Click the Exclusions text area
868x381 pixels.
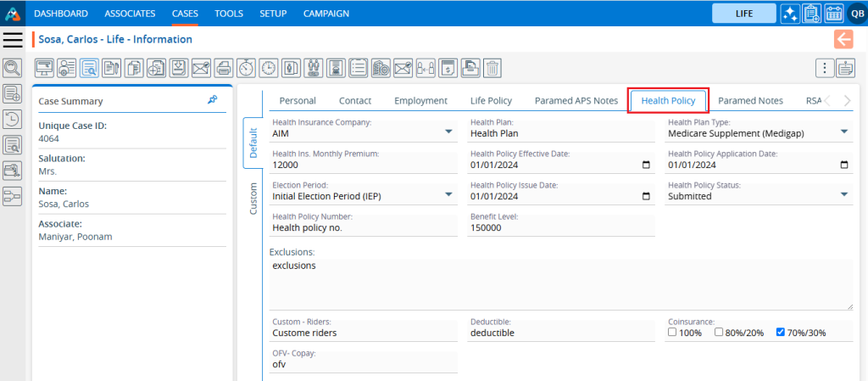pyautogui.click(x=559, y=284)
